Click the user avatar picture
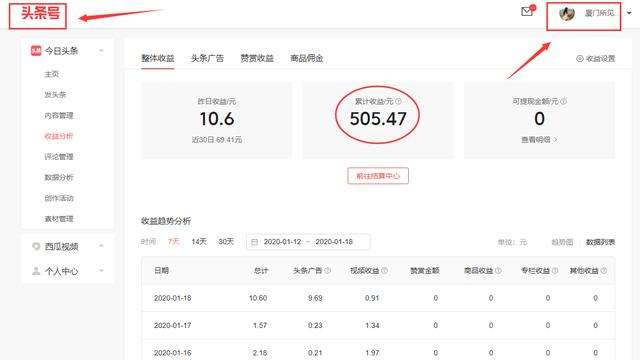This screenshot has width=640, height=360. point(567,13)
